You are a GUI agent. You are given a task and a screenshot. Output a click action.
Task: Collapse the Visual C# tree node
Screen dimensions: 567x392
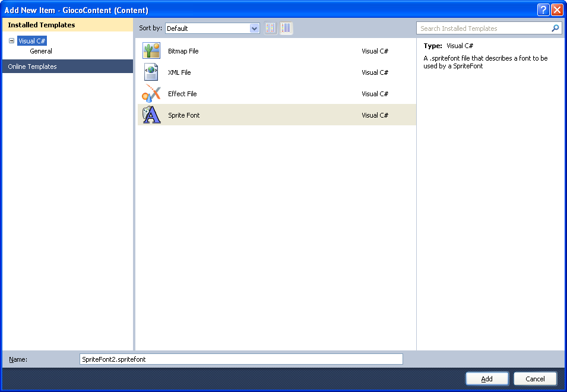point(11,41)
